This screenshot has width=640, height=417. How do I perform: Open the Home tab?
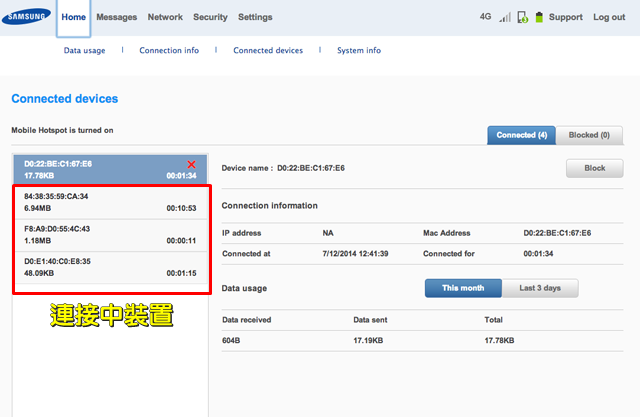click(73, 17)
